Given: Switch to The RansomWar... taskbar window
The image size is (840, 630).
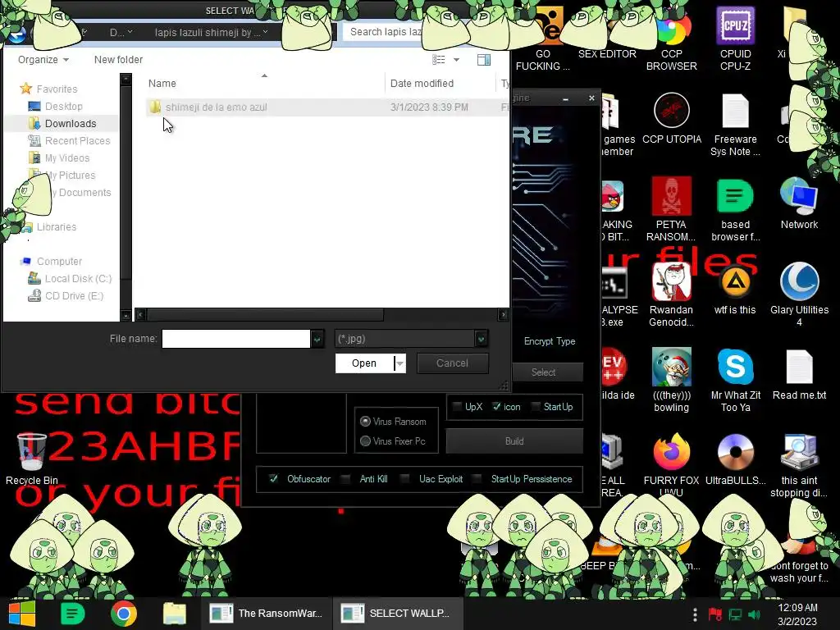Looking at the screenshot, I should coord(267,614).
